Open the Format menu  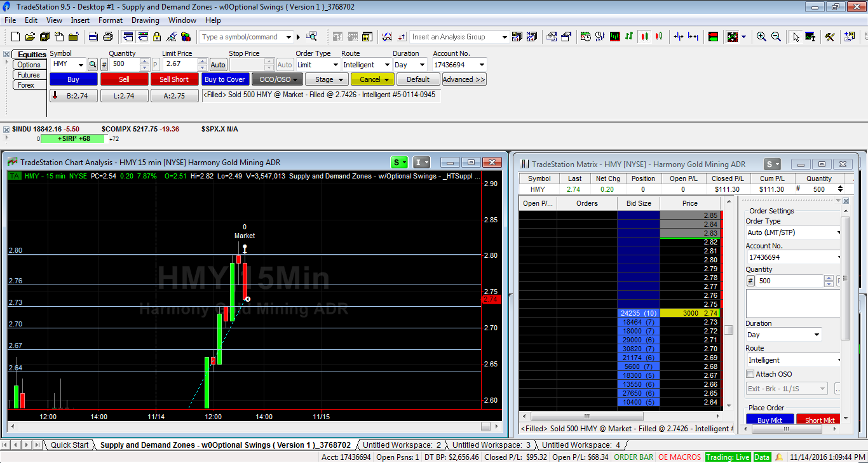pyautogui.click(x=111, y=20)
